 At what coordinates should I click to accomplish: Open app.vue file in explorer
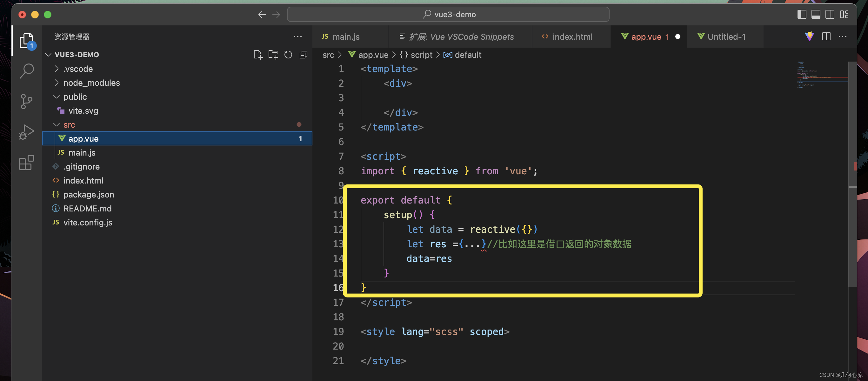(x=84, y=138)
